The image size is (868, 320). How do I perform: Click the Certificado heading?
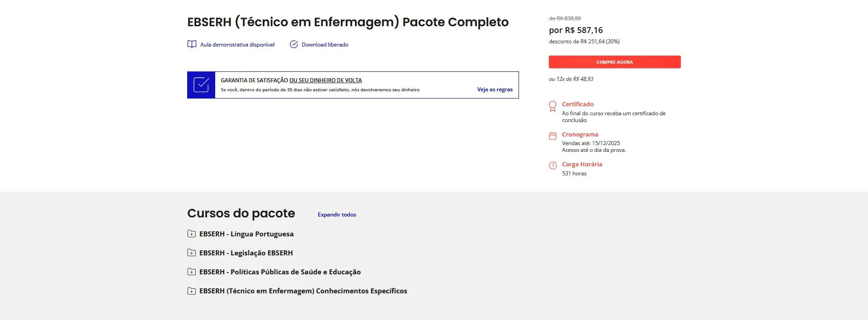pos(577,104)
